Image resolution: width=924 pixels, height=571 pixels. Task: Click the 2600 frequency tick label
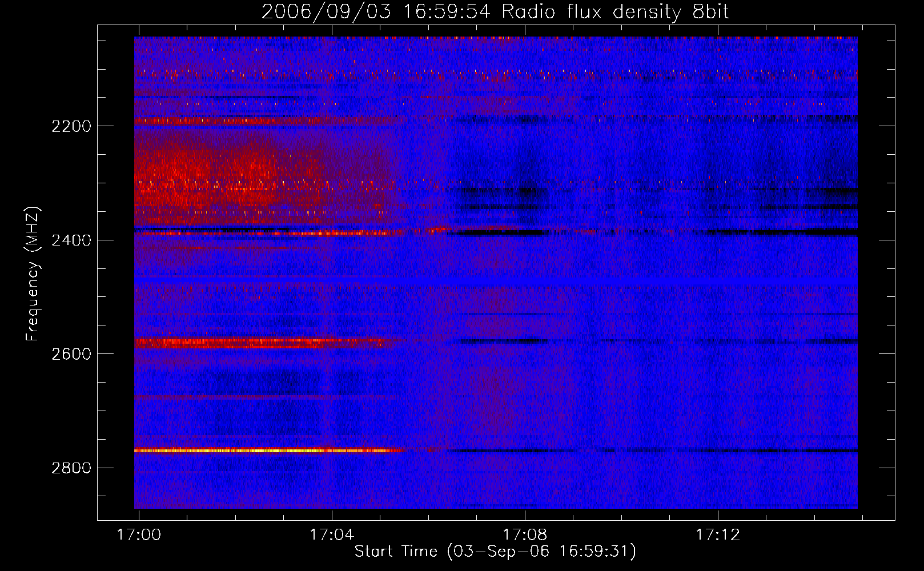coord(71,354)
